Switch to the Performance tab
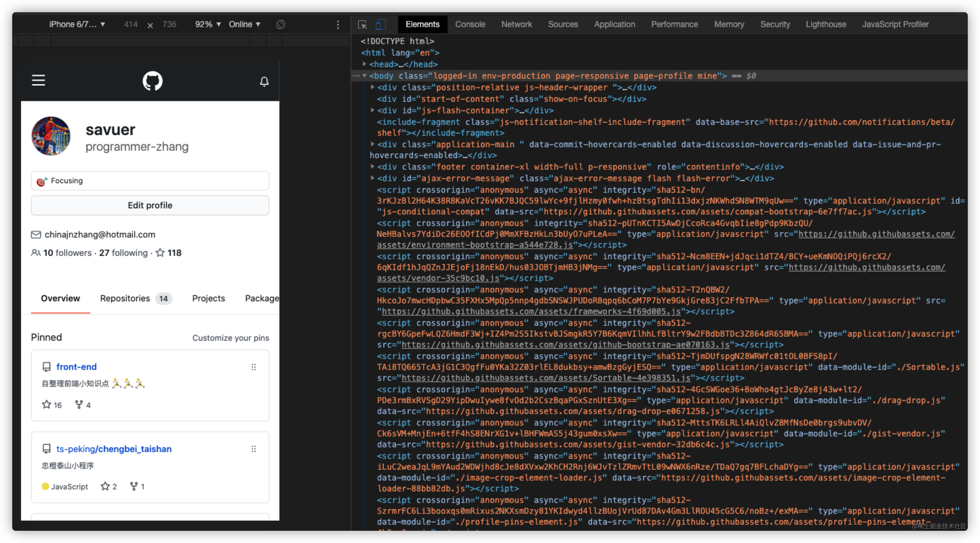This screenshot has height=543, width=980. 674,24
